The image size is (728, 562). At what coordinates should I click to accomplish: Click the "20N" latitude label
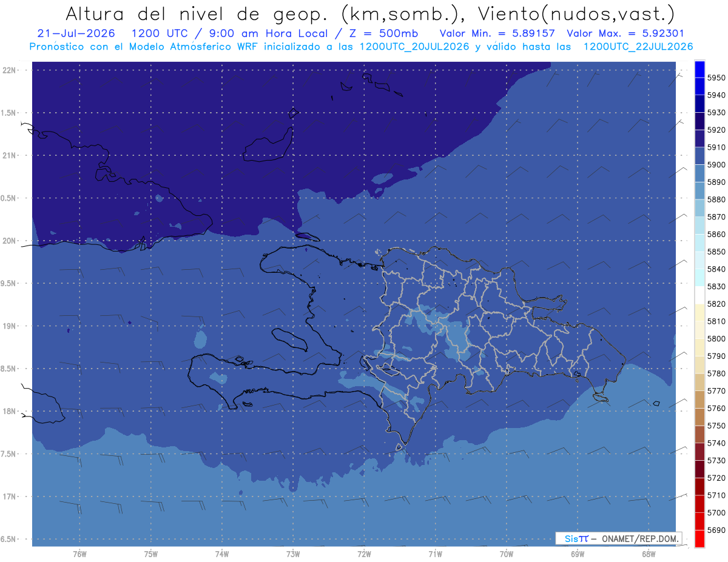[x=10, y=241]
